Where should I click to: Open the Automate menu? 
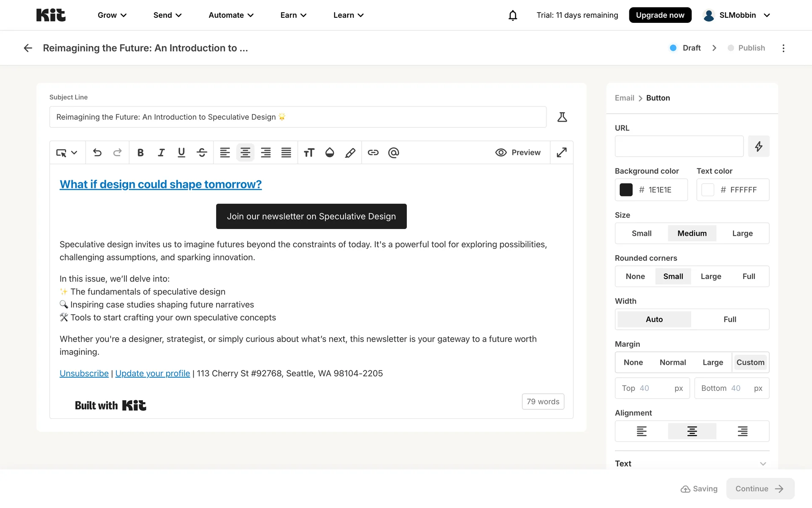pyautogui.click(x=231, y=15)
